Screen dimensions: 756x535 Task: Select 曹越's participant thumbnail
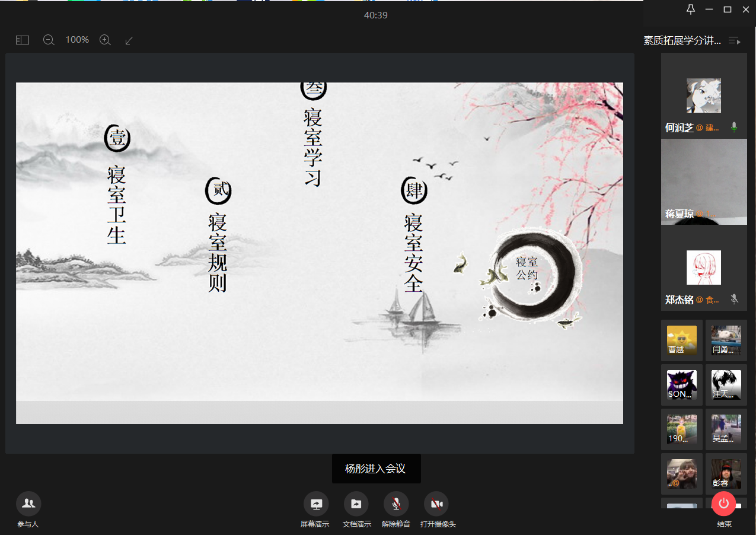682,340
